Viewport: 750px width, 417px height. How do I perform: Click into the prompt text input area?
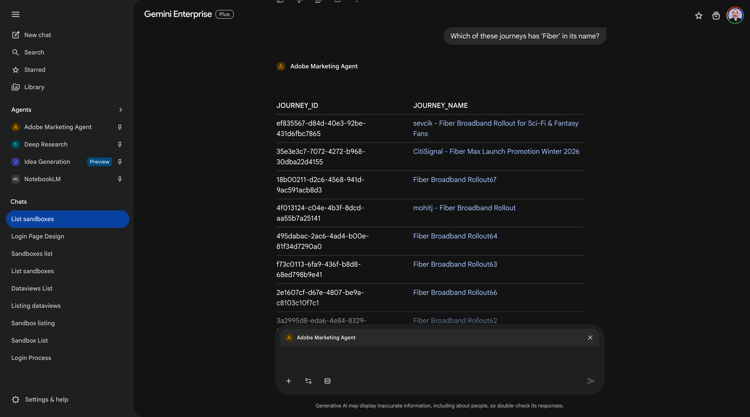pyautogui.click(x=440, y=359)
